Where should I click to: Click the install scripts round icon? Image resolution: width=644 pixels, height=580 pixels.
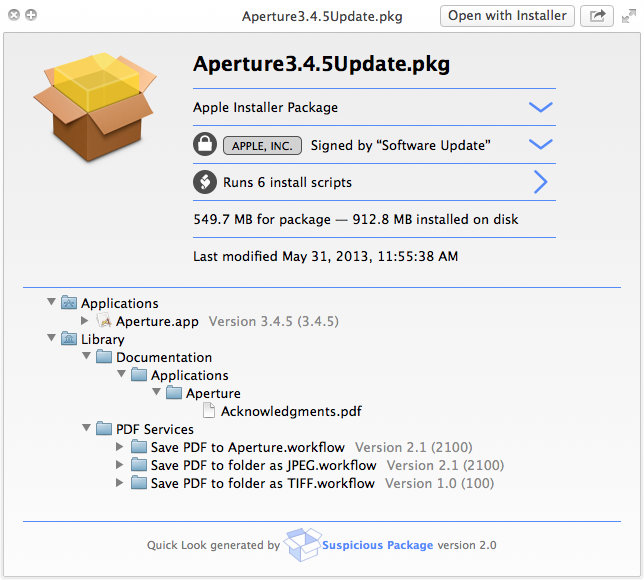(x=205, y=182)
